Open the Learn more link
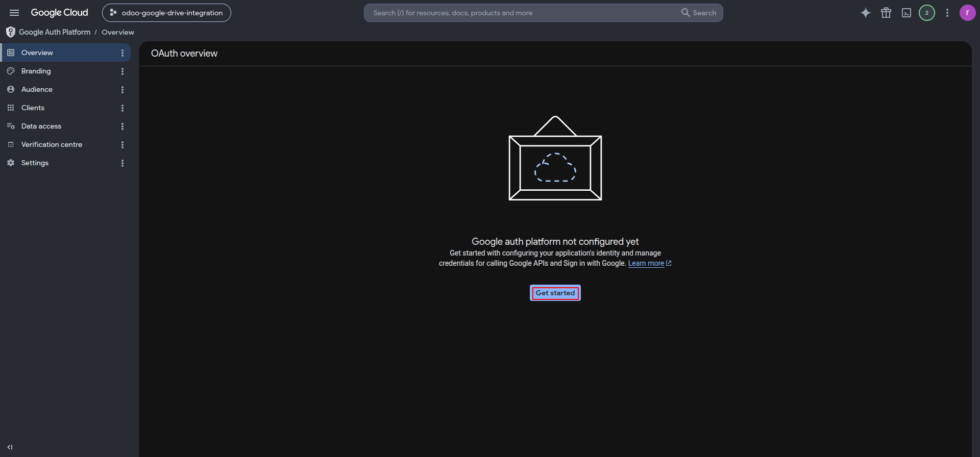Viewport: 980px width, 457px height. pyautogui.click(x=650, y=263)
